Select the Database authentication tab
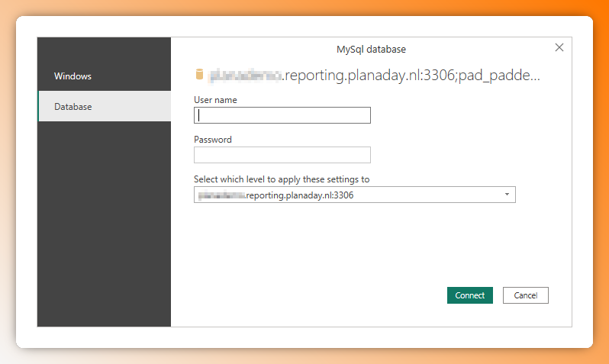The width and height of the screenshot is (609, 364). (x=104, y=106)
